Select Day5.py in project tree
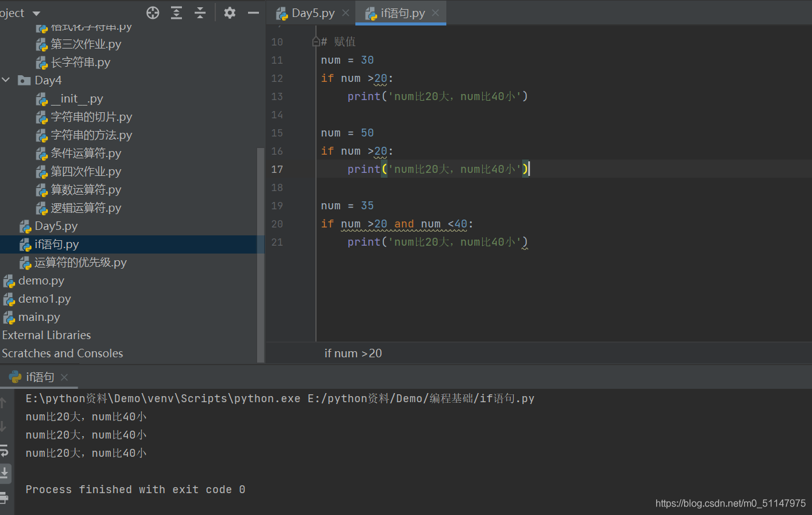This screenshot has height=515, width=812. tap(56, 226)
